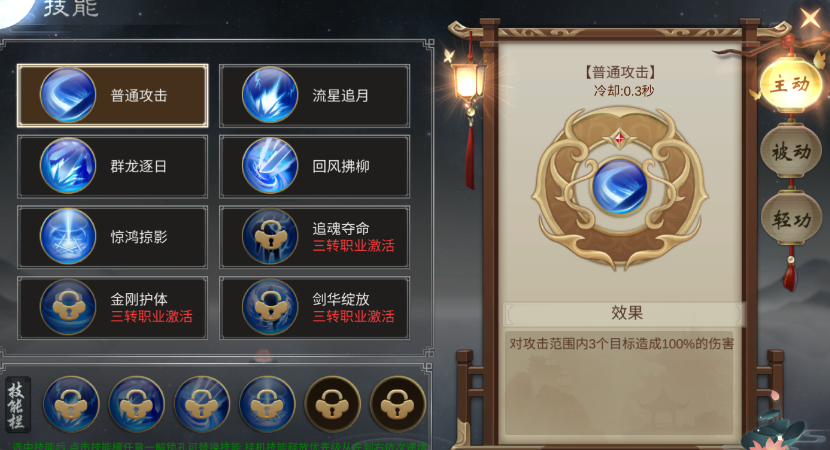Click the locked 追魂夺命 skill icon

[x=270, y=236]
